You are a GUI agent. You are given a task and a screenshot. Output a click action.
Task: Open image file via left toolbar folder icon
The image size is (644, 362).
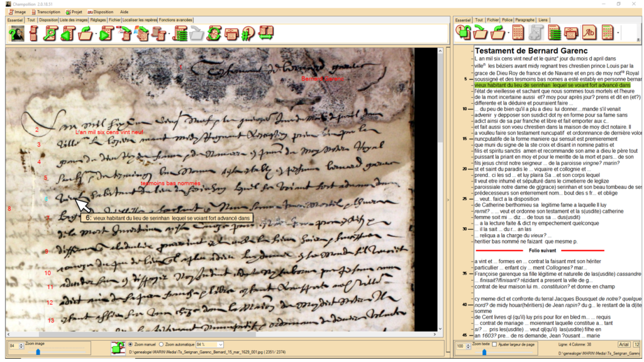[86, 33]
